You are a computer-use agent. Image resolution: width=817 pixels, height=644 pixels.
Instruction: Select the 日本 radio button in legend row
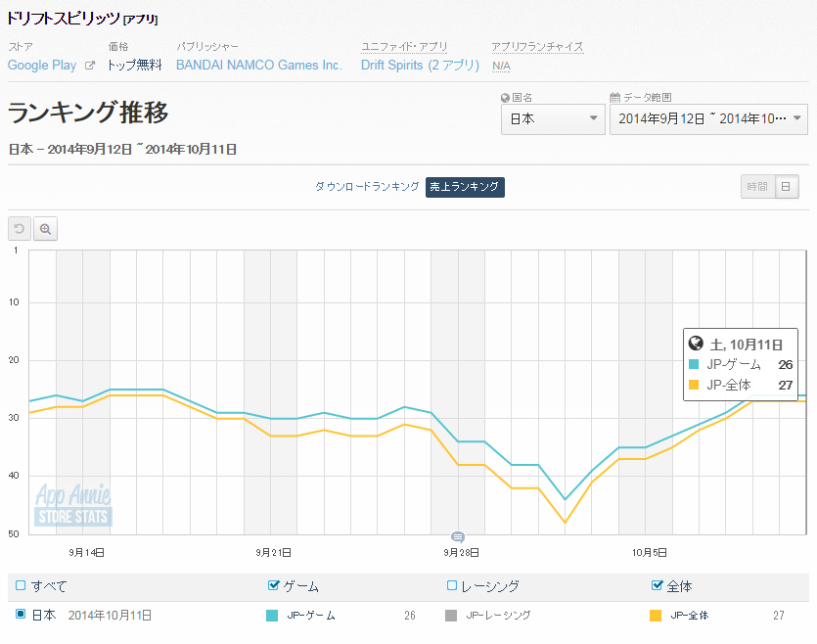coord(21,615)
